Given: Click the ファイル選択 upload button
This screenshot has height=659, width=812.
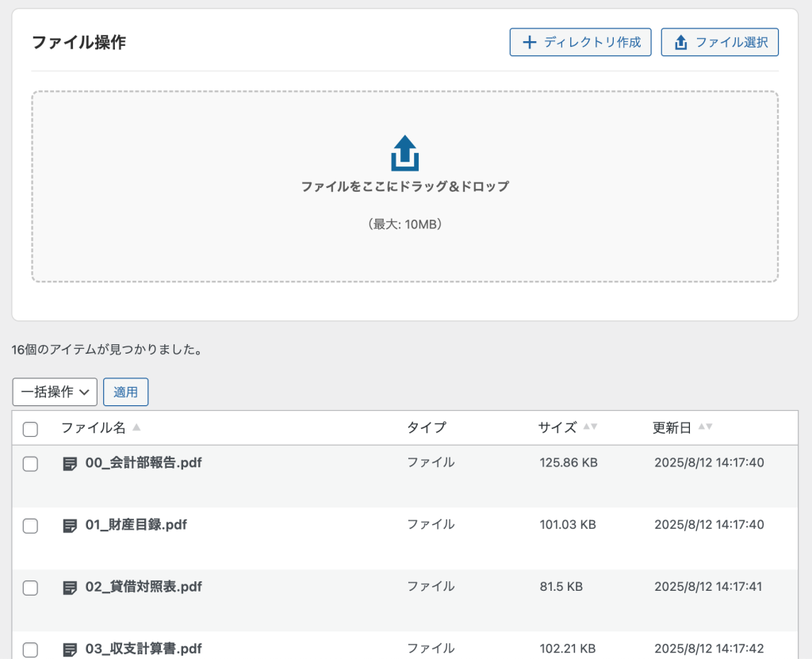Looking at the screenshot, I should [x=719, y=42].
